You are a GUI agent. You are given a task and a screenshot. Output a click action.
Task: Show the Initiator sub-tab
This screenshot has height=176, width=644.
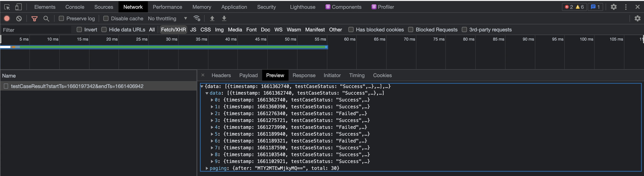pos(332,75)
